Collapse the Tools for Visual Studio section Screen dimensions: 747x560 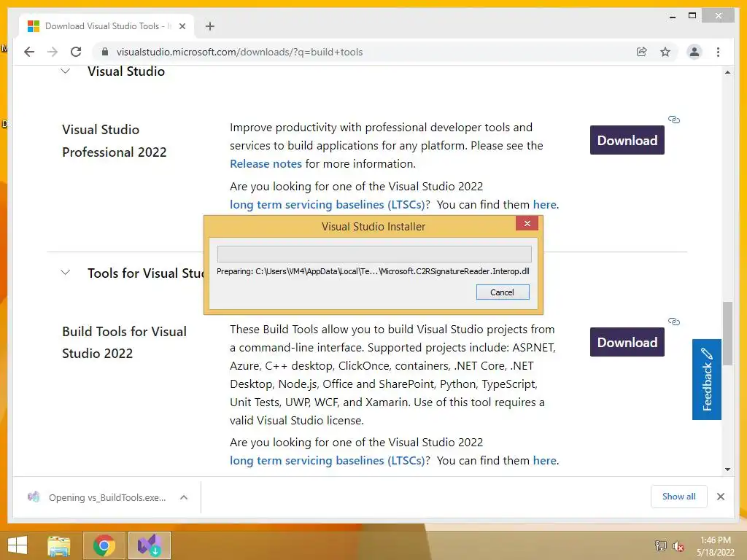tap(65, 273)
